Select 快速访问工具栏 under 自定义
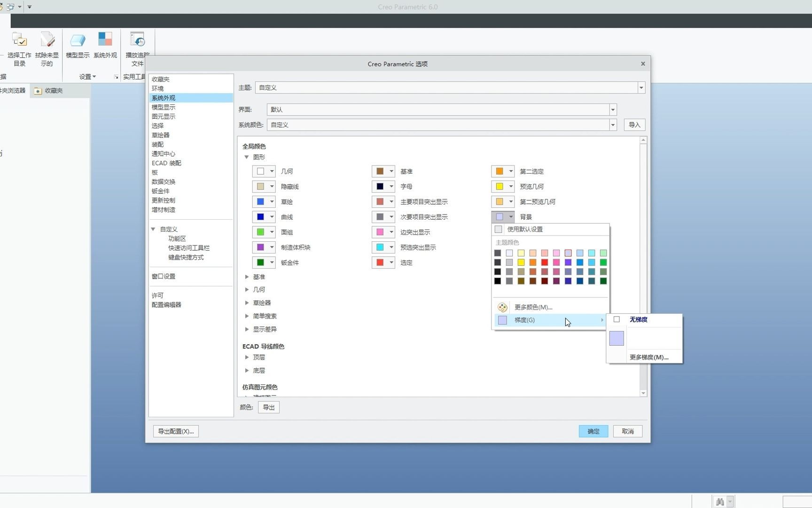The height and width of the screenshot is (508, 812). tap(189, 248)
